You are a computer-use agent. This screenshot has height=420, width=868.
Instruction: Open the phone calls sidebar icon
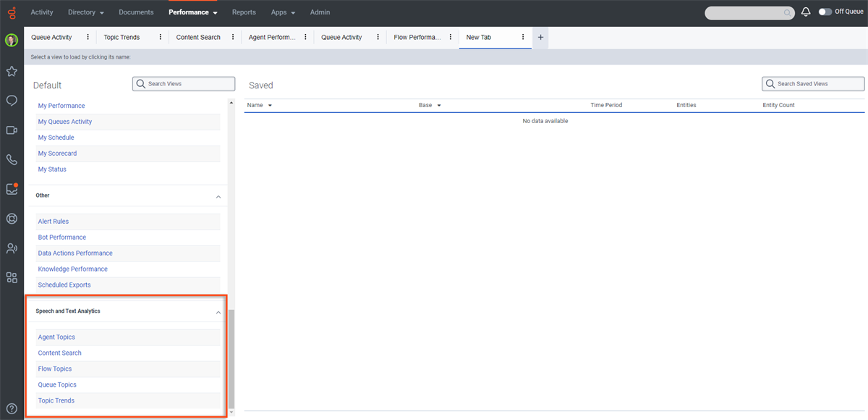[x=11, y=159]
